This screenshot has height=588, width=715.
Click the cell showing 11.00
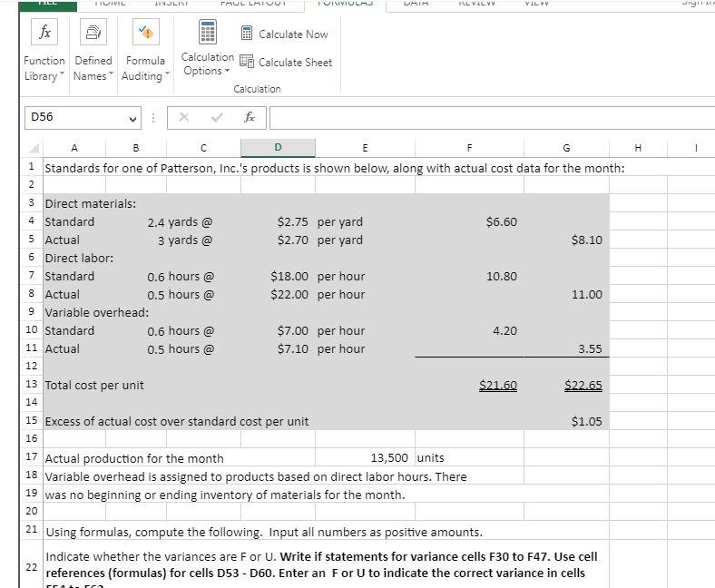click(566, 295)
